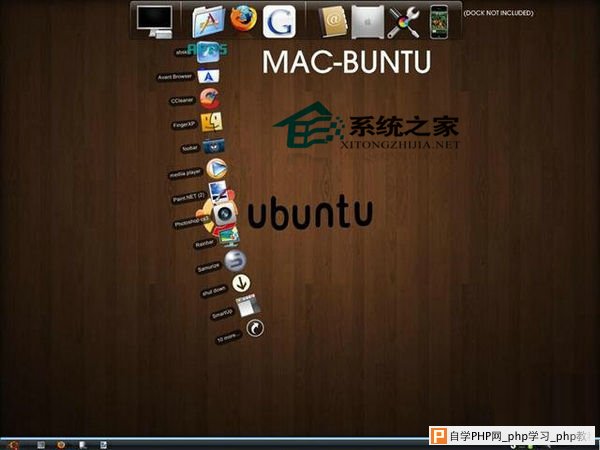Launch Samurize from the stack list
600x450 pixels.
tap(234, 261)
